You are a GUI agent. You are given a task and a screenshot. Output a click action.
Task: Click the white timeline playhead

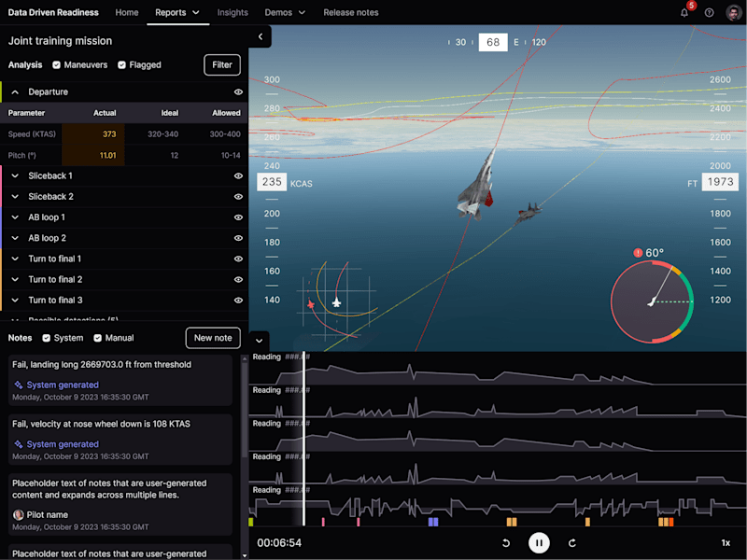(303, 438)
